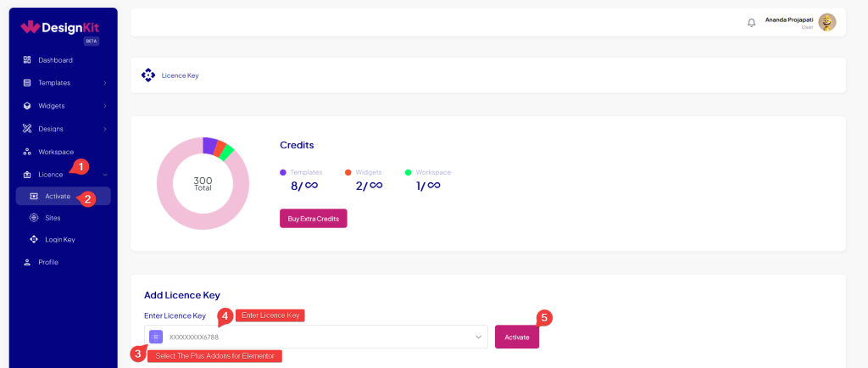Click the plugin icon in licence field
The image size is (868, 368).
[156, 337]
